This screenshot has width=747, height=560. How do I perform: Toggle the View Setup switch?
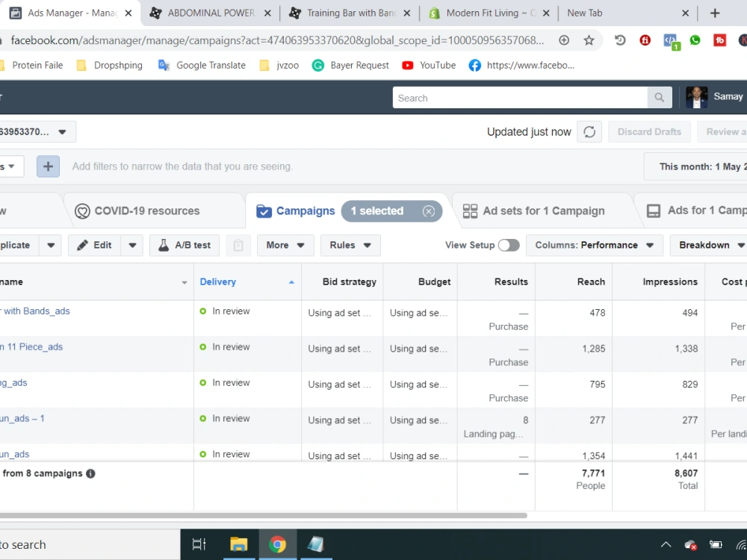[509, 245]
